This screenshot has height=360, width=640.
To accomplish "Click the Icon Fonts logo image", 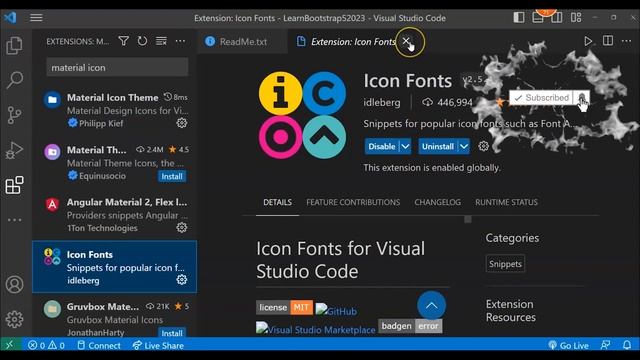I will click(x=302, y=116).
